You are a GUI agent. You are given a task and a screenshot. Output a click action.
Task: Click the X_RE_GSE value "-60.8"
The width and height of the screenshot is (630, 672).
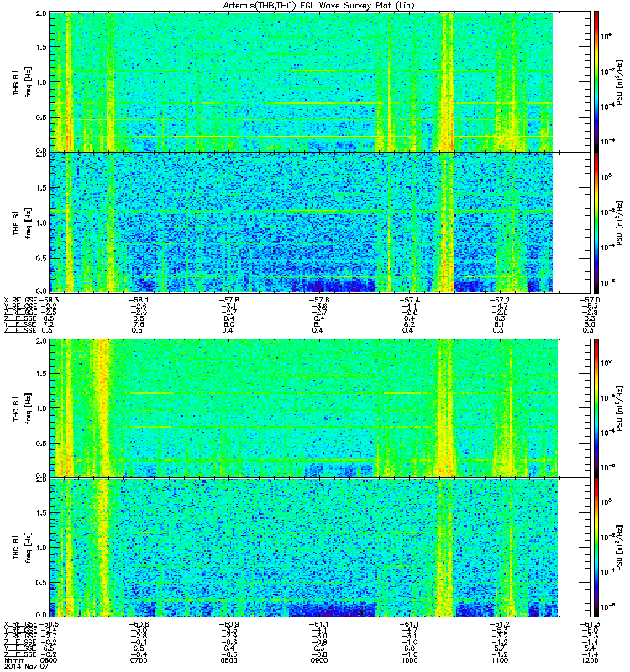point(138,624)
